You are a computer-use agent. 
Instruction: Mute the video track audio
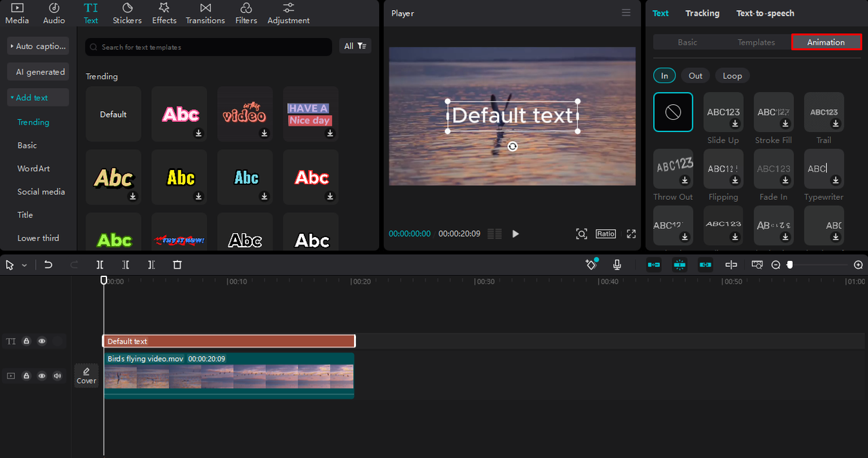pyautogui.click(x=58, y=375)
